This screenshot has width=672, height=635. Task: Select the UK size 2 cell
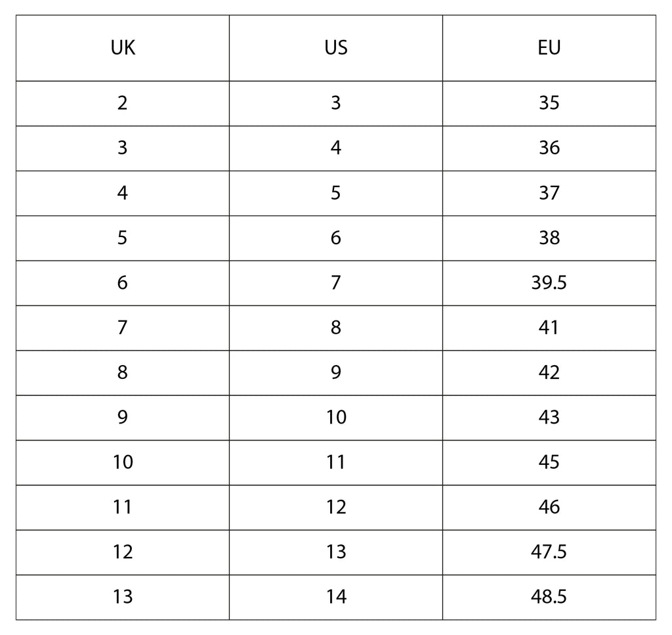coord(123,103)
